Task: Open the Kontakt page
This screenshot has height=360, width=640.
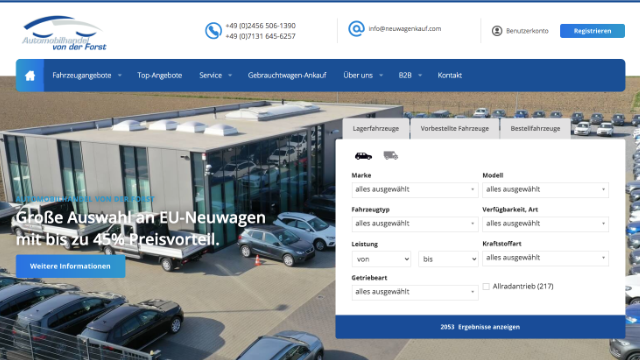Action: pos(449,76)
